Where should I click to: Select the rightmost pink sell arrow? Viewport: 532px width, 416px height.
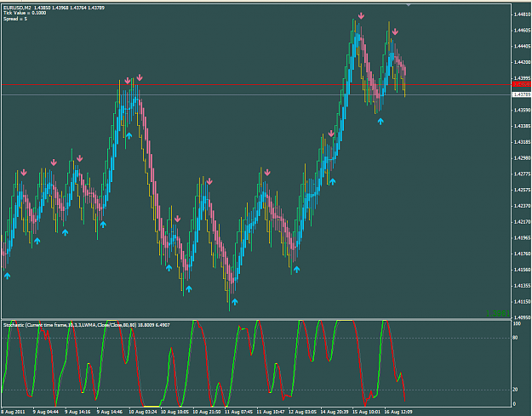tap(395, 31)
